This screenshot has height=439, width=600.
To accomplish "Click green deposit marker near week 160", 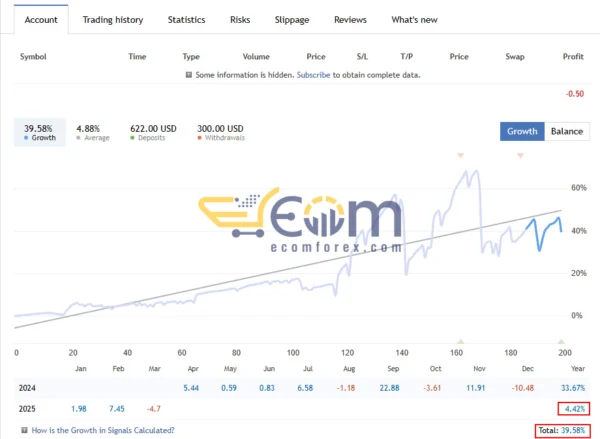I will tap(461, 341).
